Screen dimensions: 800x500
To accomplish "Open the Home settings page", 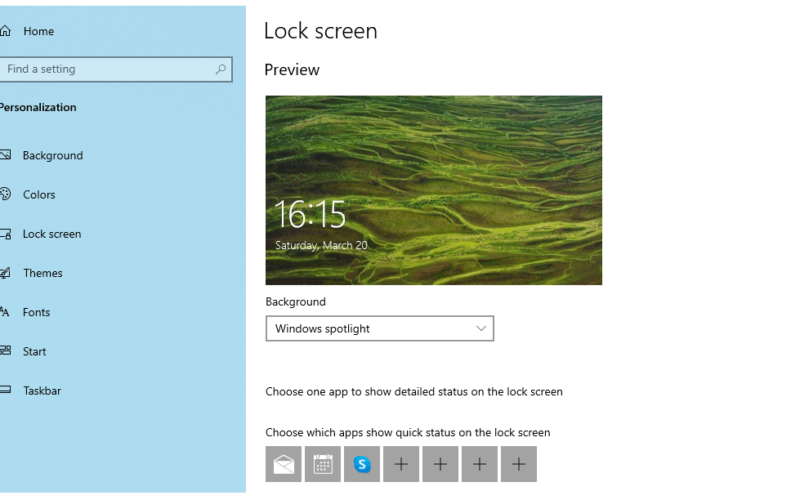I will (x=38, y=31).
